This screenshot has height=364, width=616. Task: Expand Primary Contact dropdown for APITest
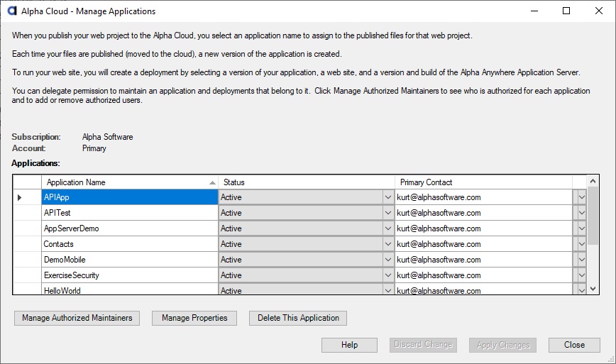(581, 213)
